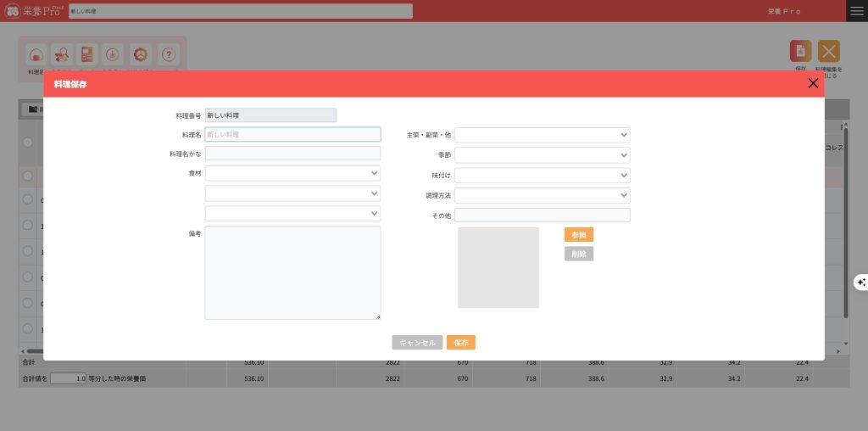Open the first 食材 dropdown
Viewport: 868px width, 431px height.
[x=292, y=173]
